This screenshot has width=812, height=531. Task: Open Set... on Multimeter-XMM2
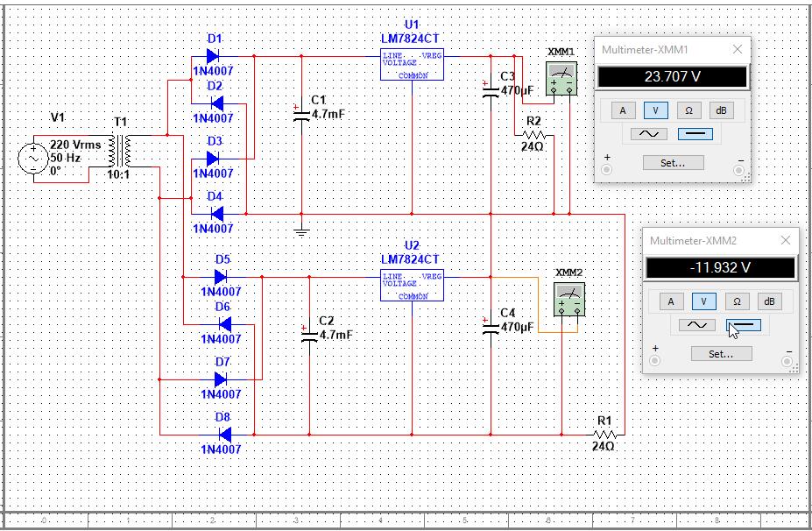(722, 354)
